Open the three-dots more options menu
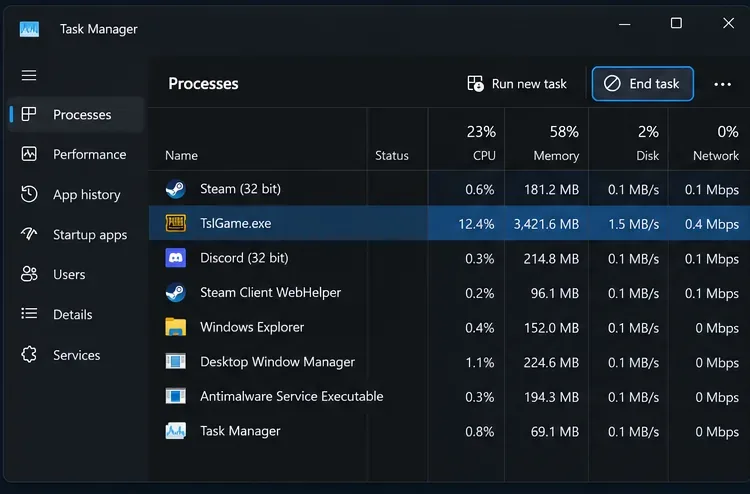Viewport: 750px width, 494px height. pos(722,84)
